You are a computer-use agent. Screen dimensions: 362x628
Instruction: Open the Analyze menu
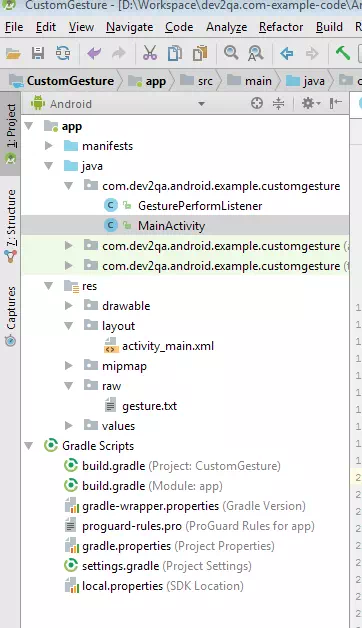[x=226, y=27]
